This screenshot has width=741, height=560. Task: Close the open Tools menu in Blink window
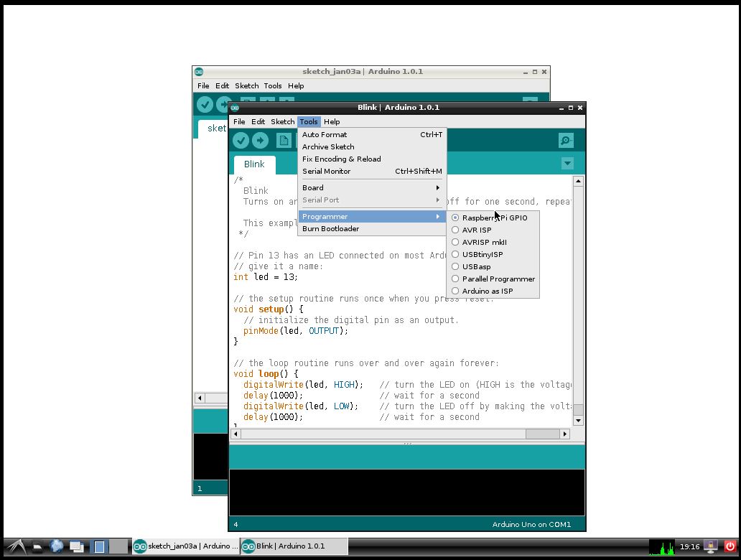pyautogui.click(x=309, y=122)
